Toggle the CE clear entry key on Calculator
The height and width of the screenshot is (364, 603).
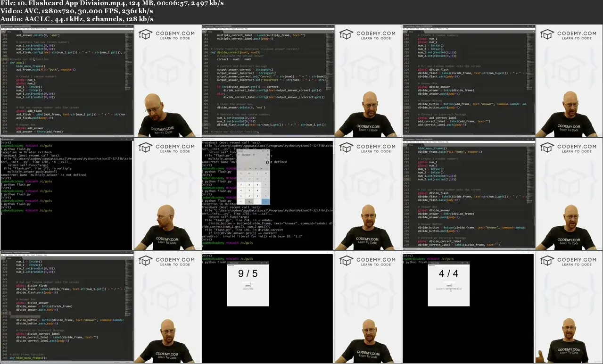pyautogui.click(x=248, y=173)
